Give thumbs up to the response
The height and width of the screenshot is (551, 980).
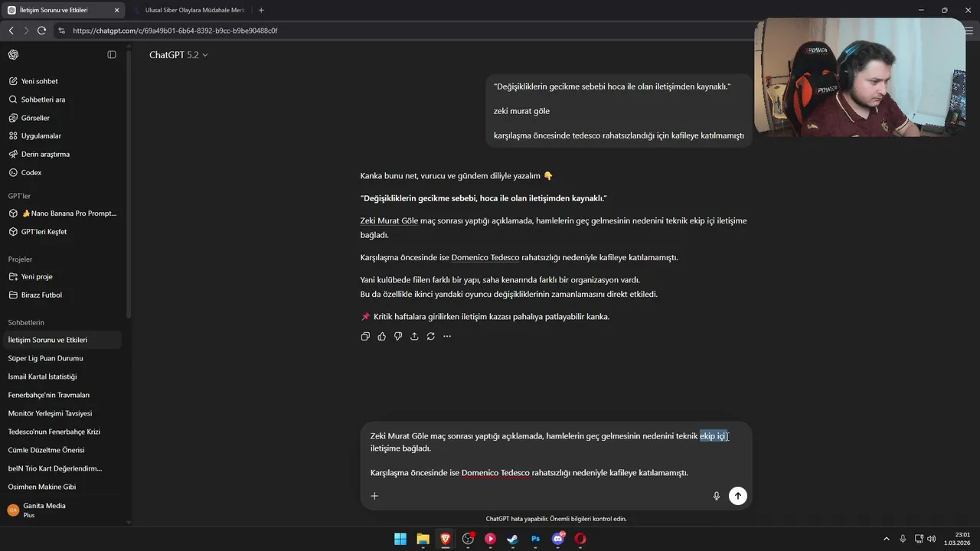381,336
